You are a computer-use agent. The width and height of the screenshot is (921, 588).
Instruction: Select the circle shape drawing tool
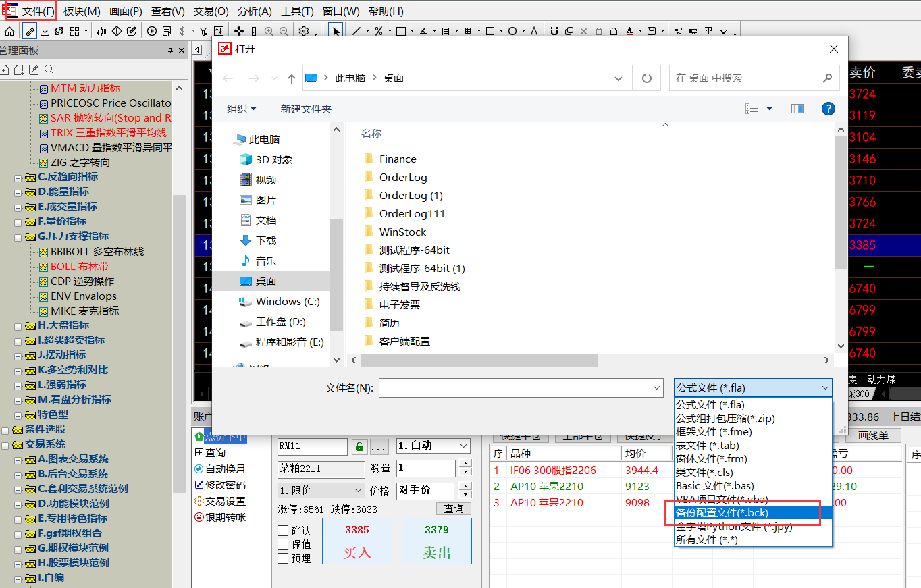tap(512, 31)
